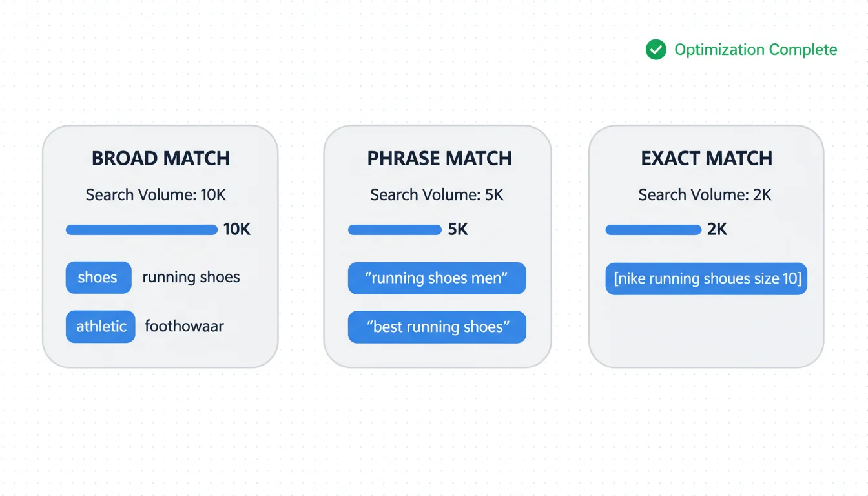Open the PHRASE MATCH card heading
The height and width of the screenshot is (496, 868).
point(439,158)
